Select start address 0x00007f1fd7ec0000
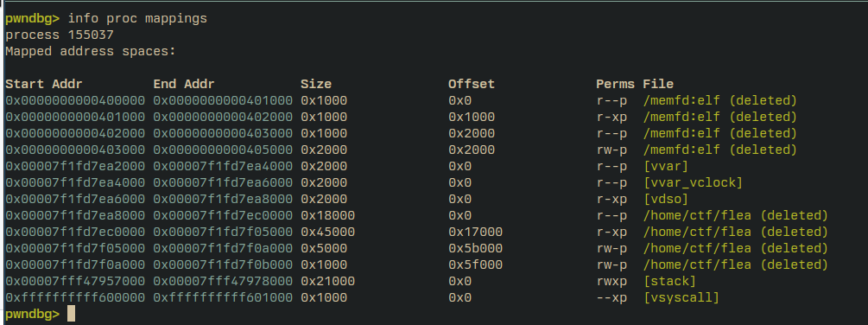Viewport: 868px width, 325px height. (75, 232)
